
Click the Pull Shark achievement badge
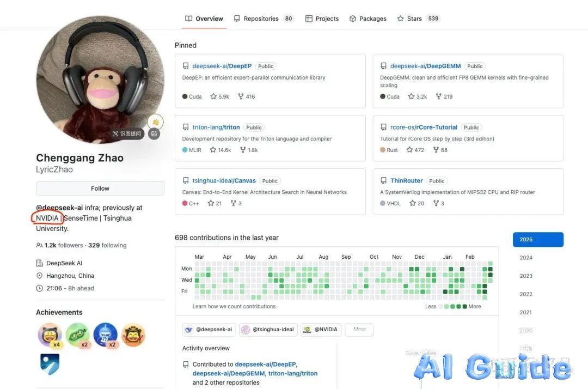click(106, 335)
